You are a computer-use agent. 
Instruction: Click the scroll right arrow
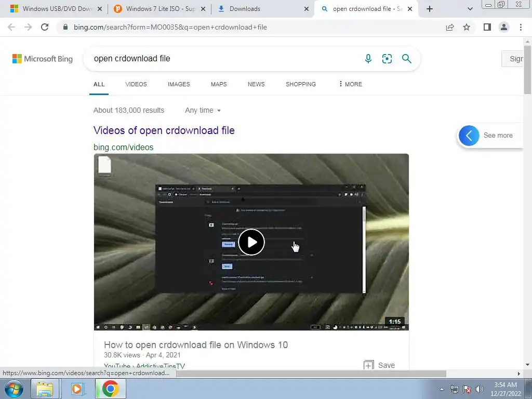[518, 374]
